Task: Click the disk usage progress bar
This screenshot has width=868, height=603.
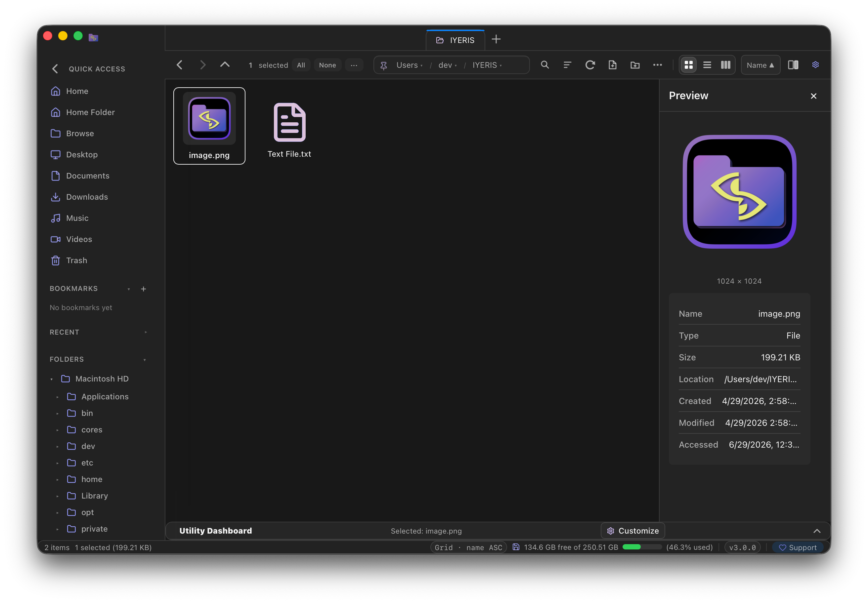Action: tap(642, 547)
